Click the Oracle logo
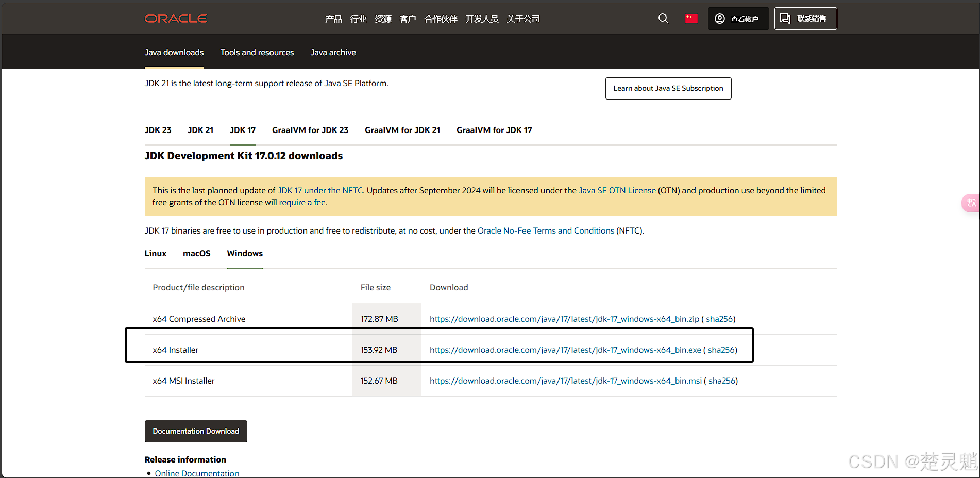 click(176, 19)
